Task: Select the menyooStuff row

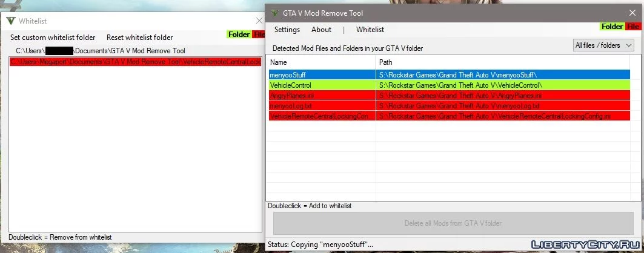Action: click(x=449, y=74)
